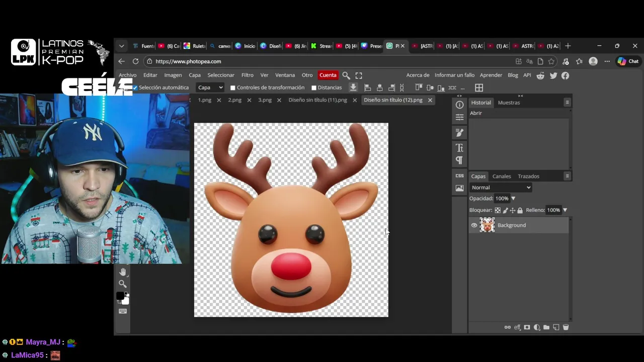This screenshot has height=362, width=644.
Task: Expand the Relleno slider arrow
Action: (x=565, y=210)
